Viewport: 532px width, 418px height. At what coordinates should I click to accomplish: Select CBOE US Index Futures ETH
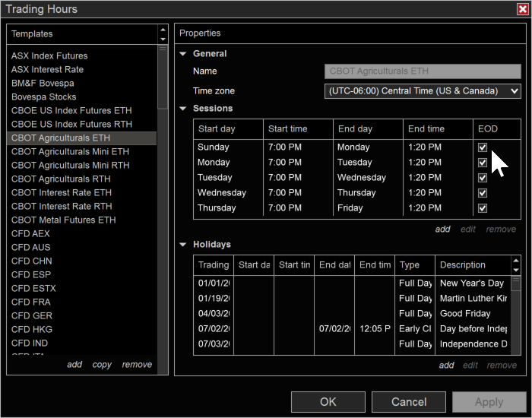click(81, 111)
